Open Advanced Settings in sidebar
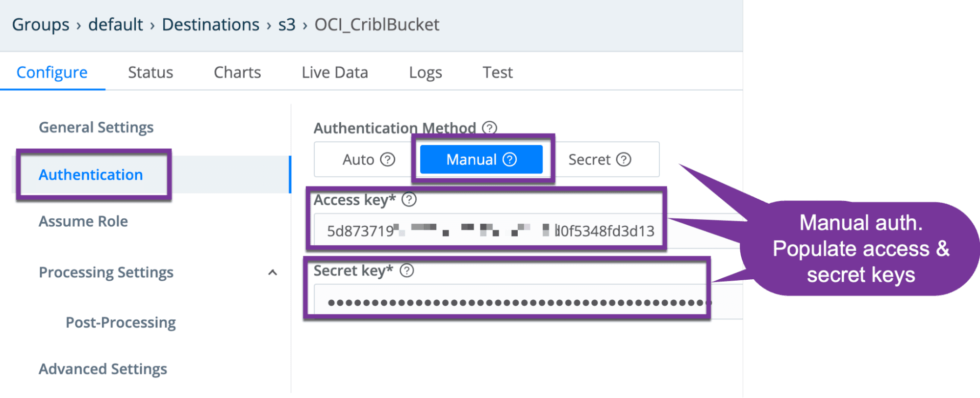Image resolution: width=980 pixels, height=398 pixels. click(x=103, y=369)
